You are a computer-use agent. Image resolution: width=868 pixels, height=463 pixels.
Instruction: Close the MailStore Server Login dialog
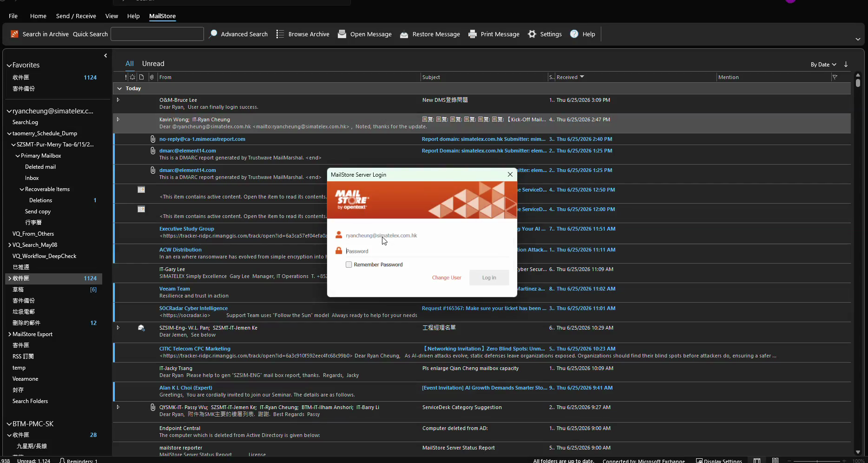coord(510,174)
